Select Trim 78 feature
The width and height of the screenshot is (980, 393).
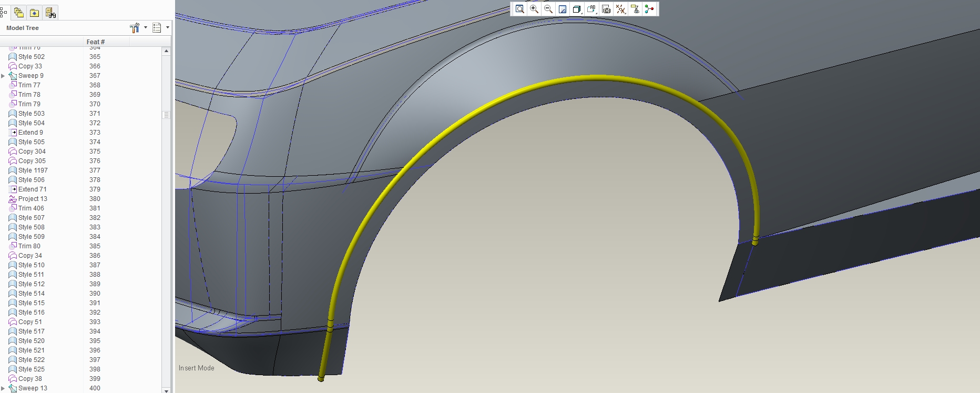(29, 95)
